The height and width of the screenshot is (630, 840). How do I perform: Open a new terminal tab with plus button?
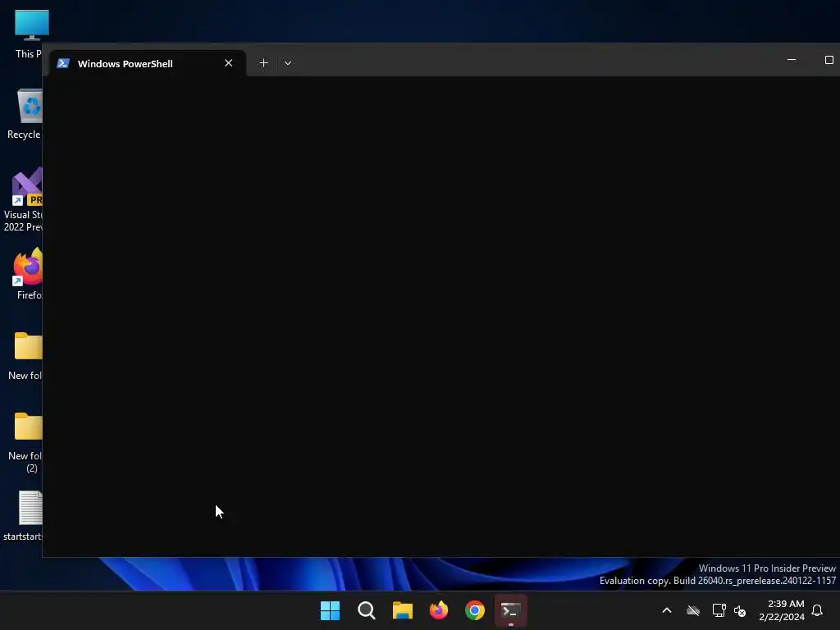(x=263, y=63)
